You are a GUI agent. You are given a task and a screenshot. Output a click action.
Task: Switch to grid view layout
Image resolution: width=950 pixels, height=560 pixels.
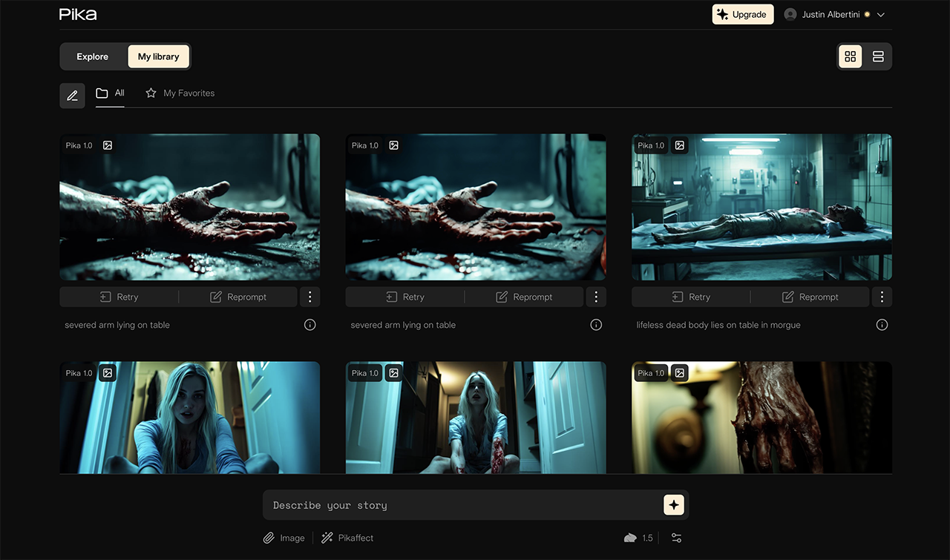(851, 56)
